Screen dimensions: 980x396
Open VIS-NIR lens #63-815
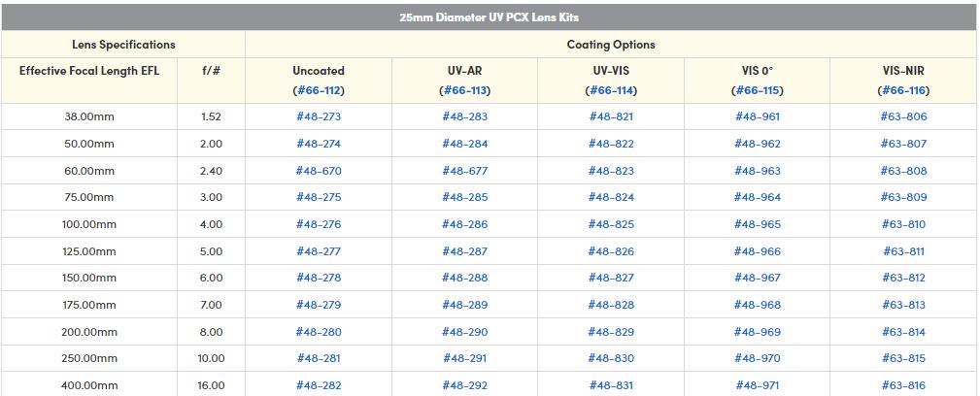[903, 358]
